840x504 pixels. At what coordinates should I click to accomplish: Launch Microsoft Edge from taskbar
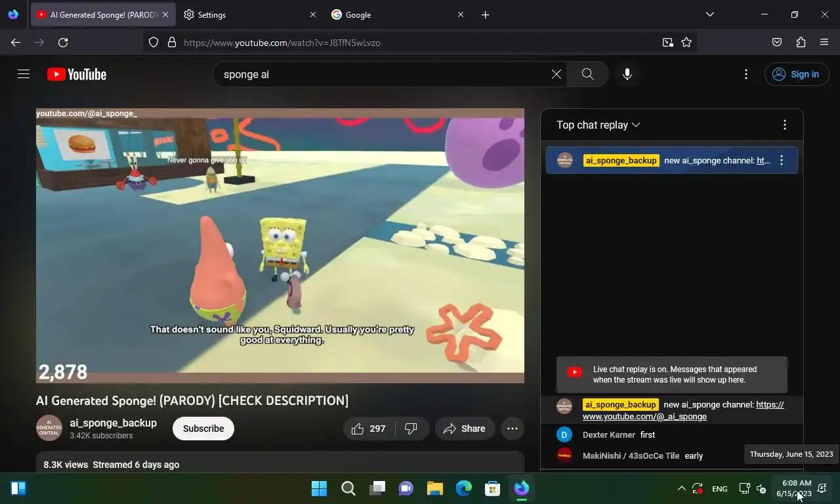(x=464, y=488)
